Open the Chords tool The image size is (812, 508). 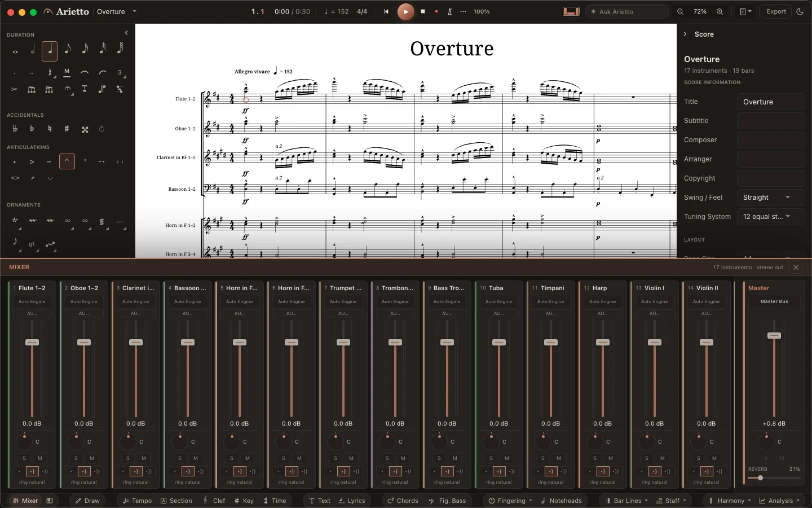pyautogui.click(x=403, y=501)
